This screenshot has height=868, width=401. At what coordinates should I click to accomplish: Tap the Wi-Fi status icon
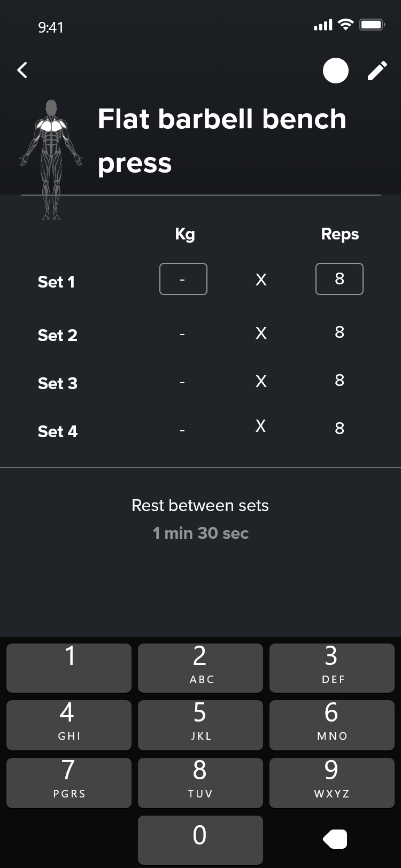[346, 25]
